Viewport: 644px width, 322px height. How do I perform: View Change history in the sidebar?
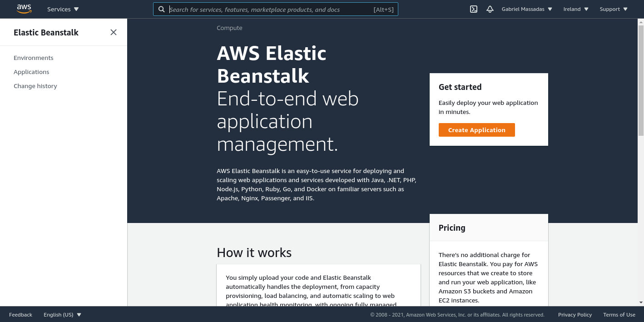pos(35,86)
